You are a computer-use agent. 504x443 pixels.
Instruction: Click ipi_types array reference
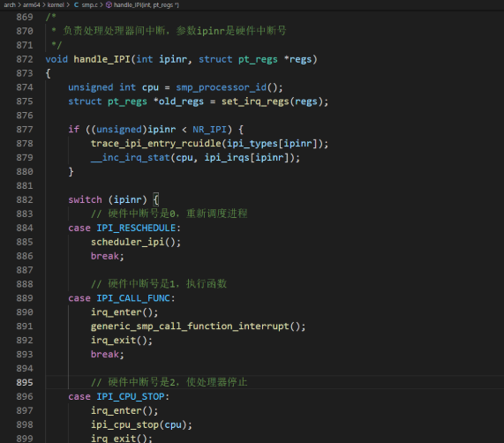[x=252, y=143]
